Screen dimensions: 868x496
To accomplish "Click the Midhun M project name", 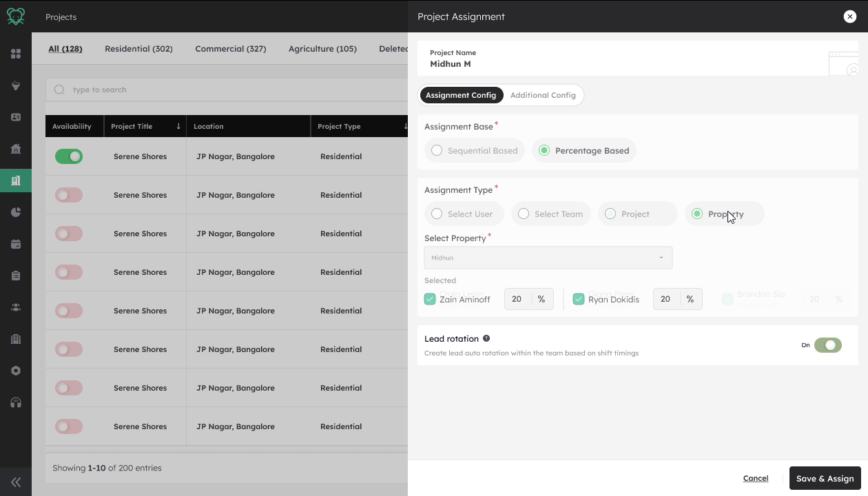I will tap(451, 64).
